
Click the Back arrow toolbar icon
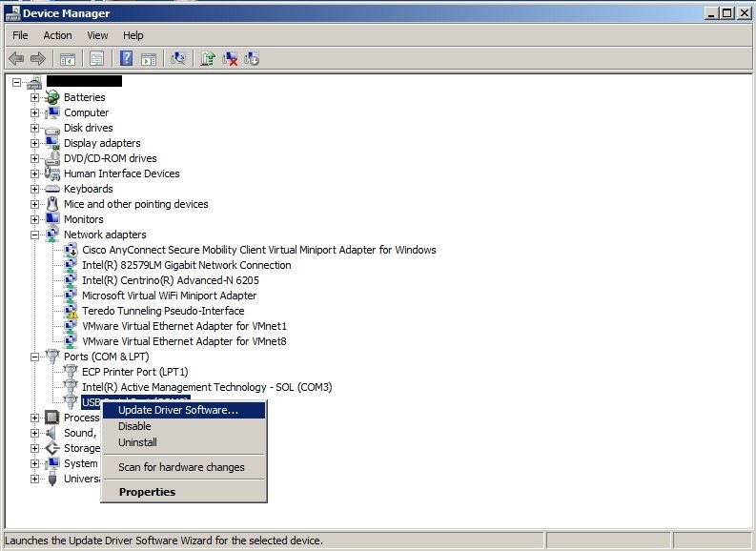click(x=16, y=59)
